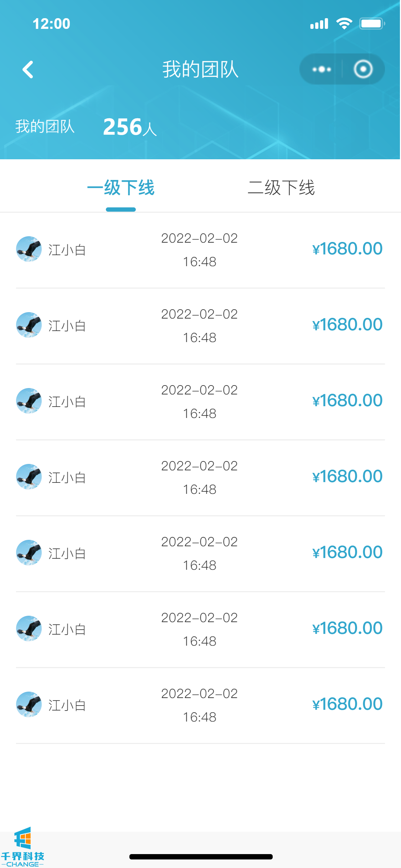Tap the cellular signal bars icon

pos(319,24)
